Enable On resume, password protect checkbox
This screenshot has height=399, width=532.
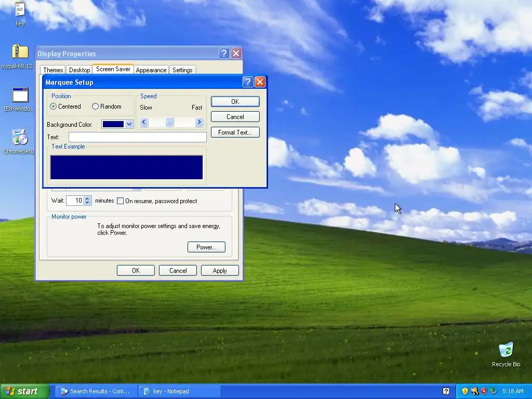point(120,201)
